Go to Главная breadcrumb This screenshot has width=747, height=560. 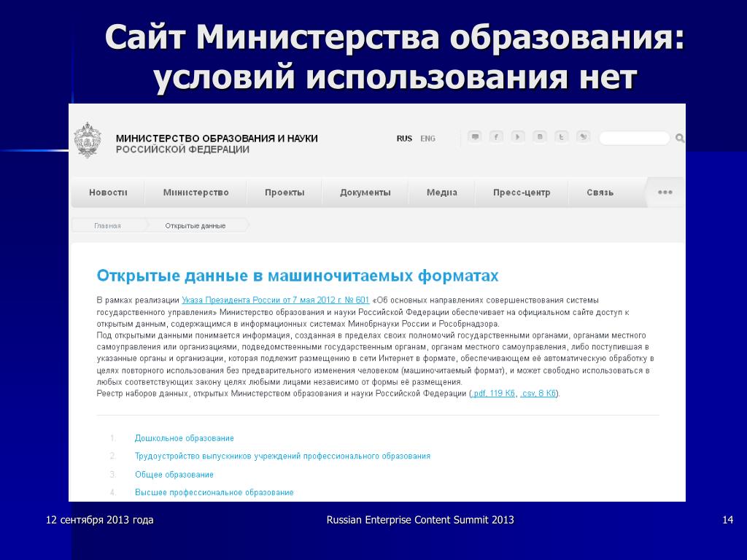coord(107,226)
